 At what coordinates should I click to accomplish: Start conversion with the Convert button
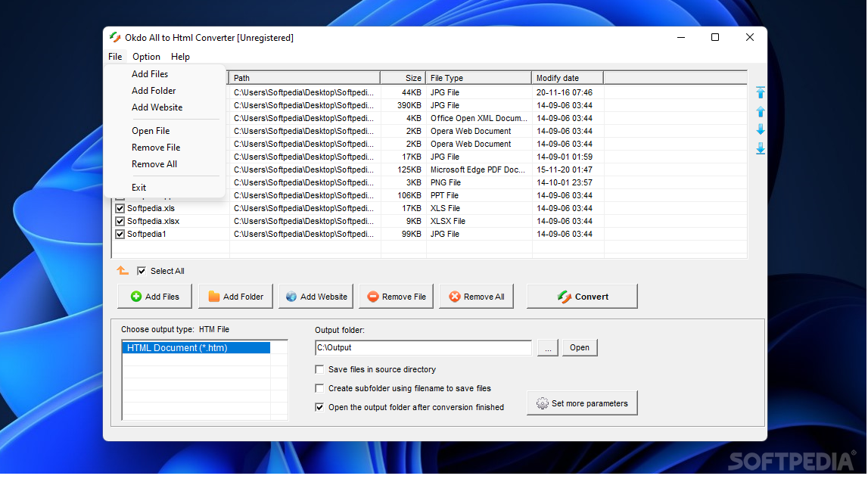pos(583,297)
